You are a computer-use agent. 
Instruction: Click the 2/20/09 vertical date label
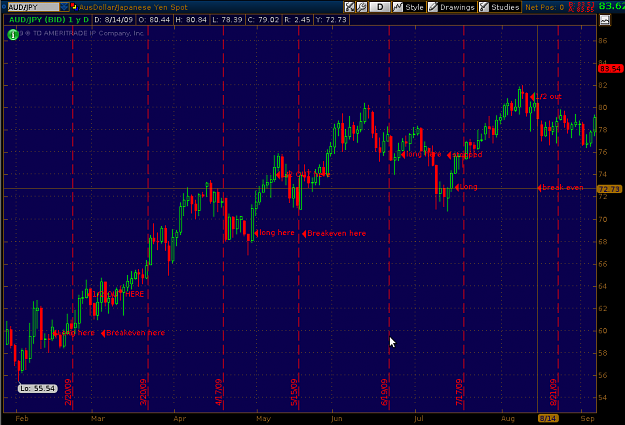click(x=69, y=392)
